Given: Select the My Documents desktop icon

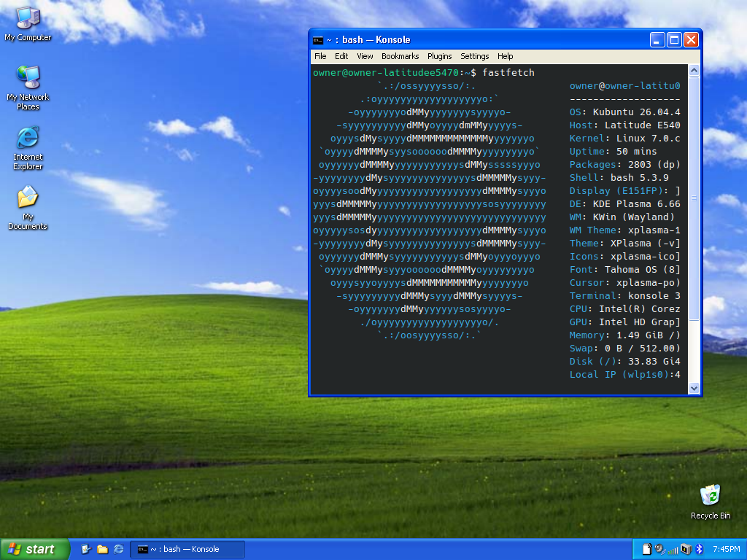Looking at the screenshot, I should (28, 208).
